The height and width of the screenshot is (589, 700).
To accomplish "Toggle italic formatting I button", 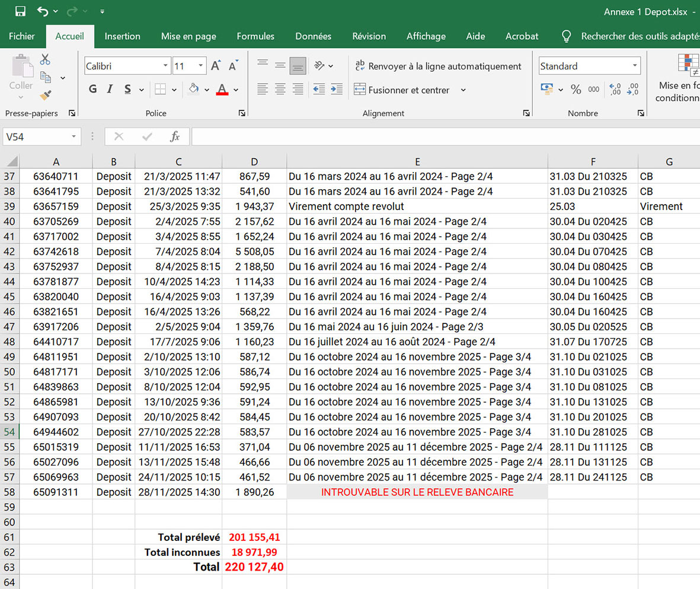I will 110,90.
